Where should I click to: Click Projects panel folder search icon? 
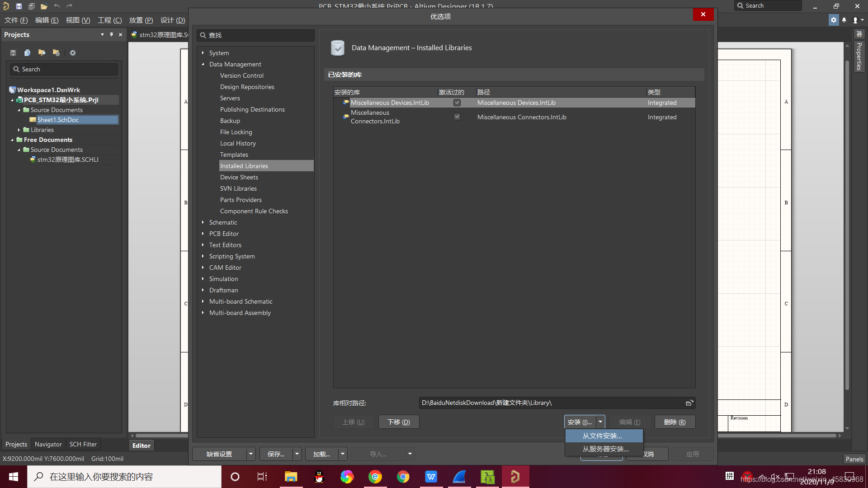42,53
